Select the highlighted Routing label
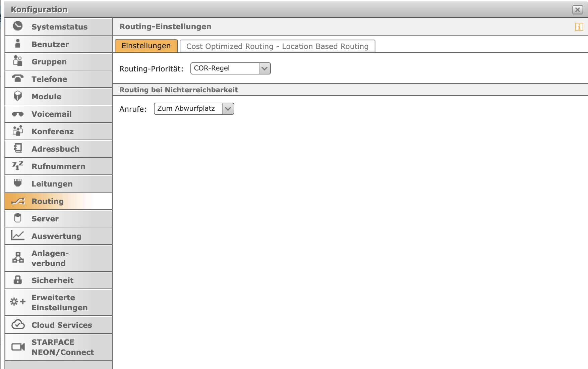Screen dimensions: 588x369 pos(48,201)
